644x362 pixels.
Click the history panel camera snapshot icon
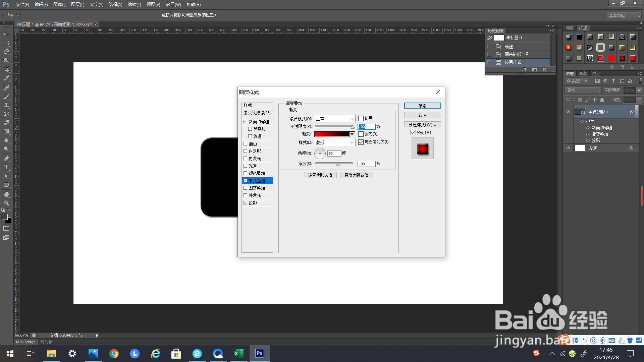(535, 70)
